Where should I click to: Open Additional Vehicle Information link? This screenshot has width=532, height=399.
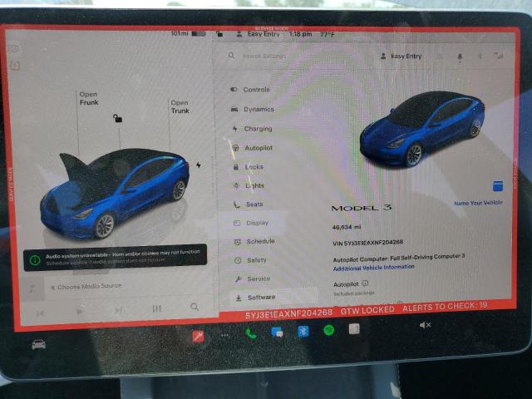373,268
